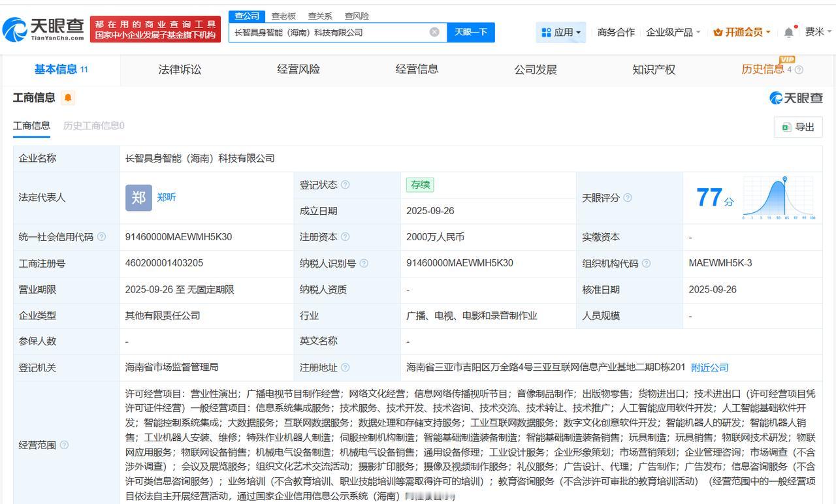
Task: Click the 77分 score chart thumbnail
Action: (779, 198)
